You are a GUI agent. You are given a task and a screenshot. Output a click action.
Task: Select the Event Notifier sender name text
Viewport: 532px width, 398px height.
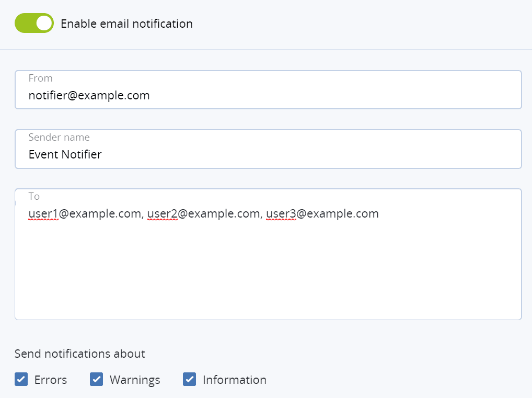[65, 154]
